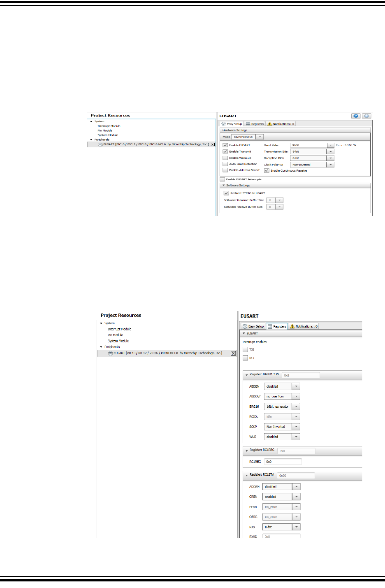Open the ABDOVF no_overflow dropdown
This screenshot has width=385, height=588.
(296, 397)
